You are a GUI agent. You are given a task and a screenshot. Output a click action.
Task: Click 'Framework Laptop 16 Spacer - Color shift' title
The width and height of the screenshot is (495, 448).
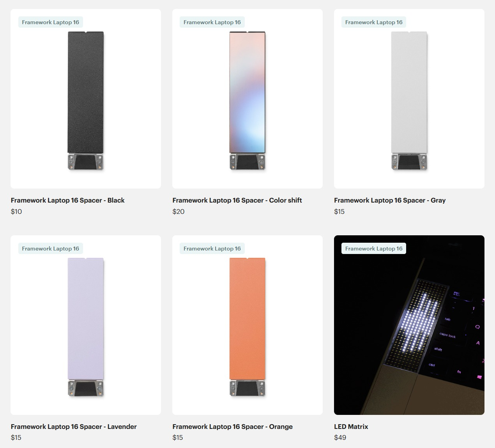[x=237, y=200]
